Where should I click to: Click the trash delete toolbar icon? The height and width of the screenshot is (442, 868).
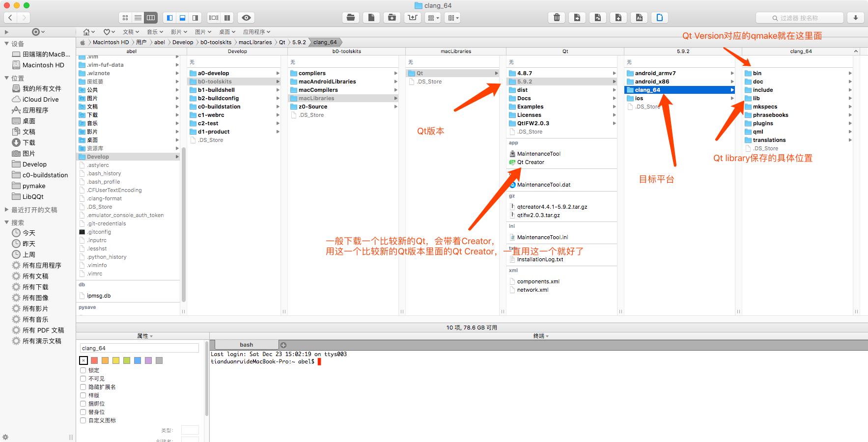click(x=557, y=18)
